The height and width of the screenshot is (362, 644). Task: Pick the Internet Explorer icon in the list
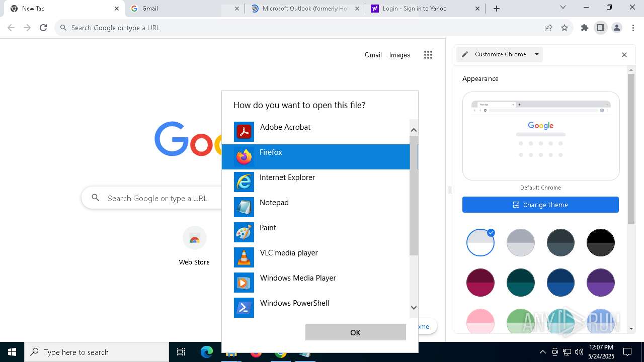coord(244,182)
